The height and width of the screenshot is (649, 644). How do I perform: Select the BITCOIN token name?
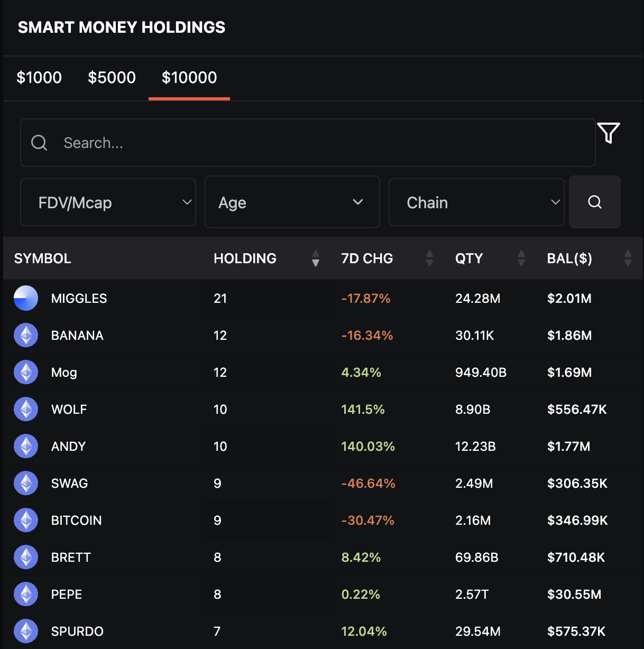click(x=76, y=521)
